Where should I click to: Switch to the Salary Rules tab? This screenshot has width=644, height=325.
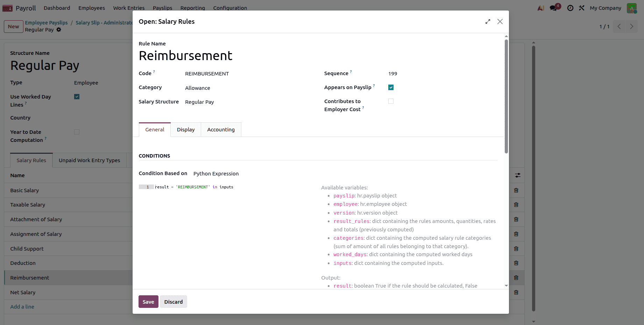click(x=31, y=160)
